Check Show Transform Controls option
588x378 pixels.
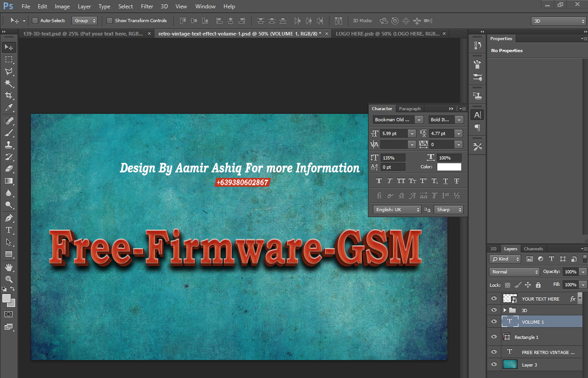[x=110, y=21]
